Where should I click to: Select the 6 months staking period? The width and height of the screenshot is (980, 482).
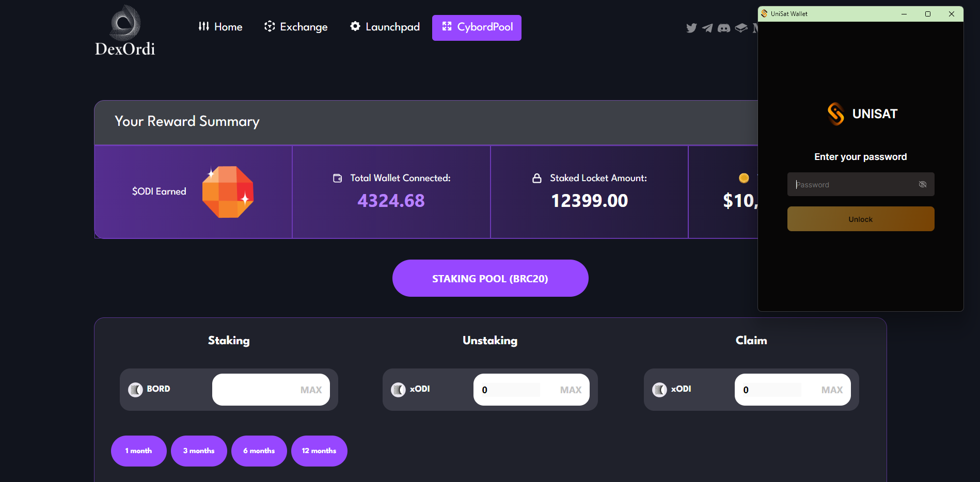(259, 451)
